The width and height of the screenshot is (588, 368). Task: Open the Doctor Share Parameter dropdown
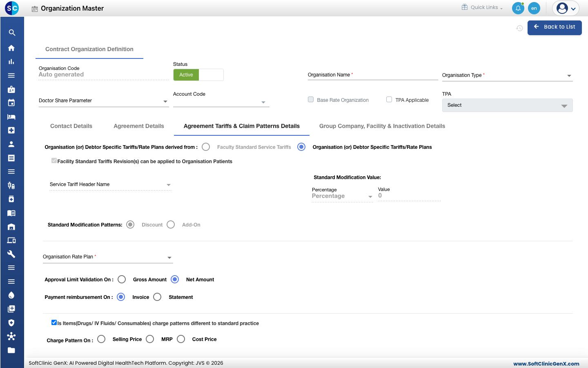click(x=104, y=101)
